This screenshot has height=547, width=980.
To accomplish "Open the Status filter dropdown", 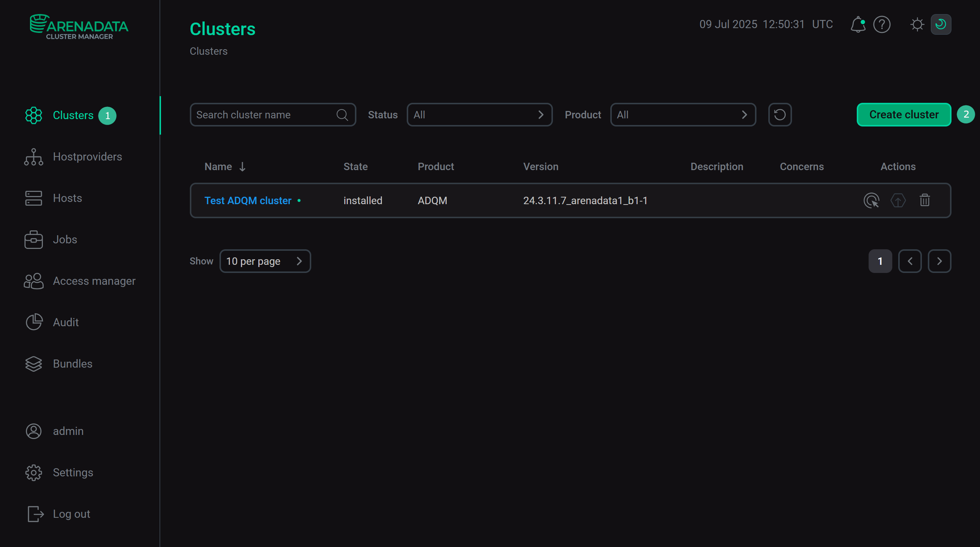I will click(x=479, y=114).
